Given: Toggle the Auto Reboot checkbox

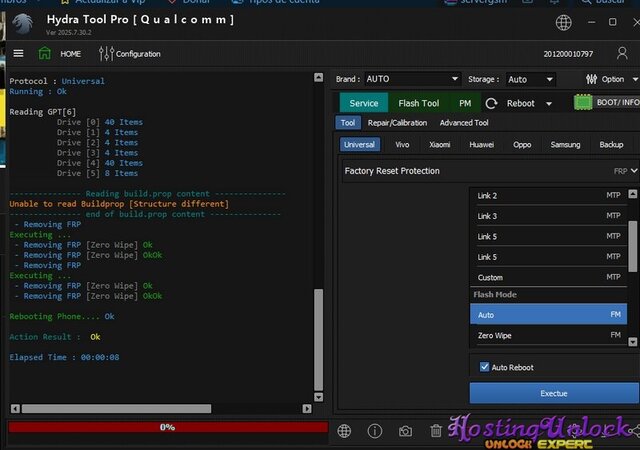Looking at the screenshot, I should pyautogui.click(x=484, y=367).
